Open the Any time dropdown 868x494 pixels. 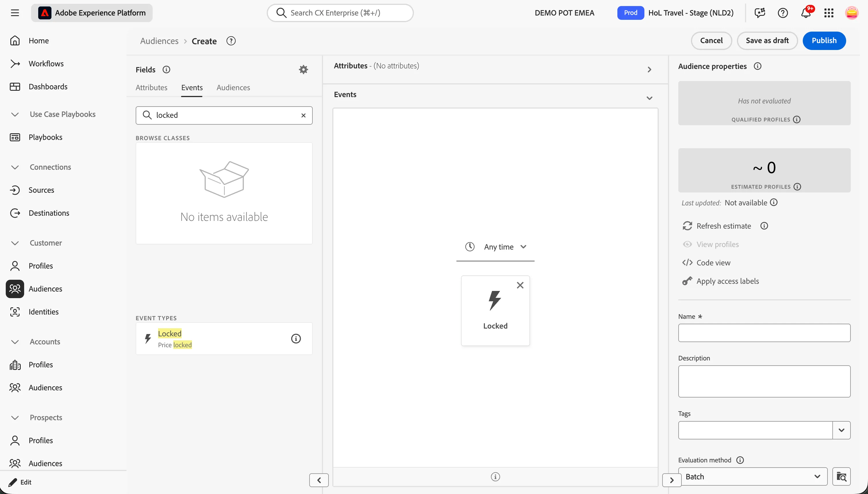point(495,247)
